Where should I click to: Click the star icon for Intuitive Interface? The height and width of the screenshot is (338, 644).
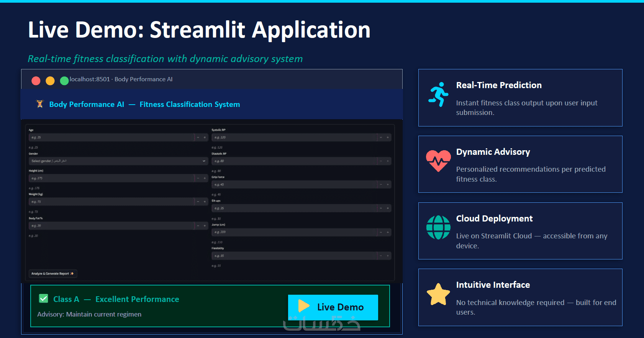tap(438, 294)
